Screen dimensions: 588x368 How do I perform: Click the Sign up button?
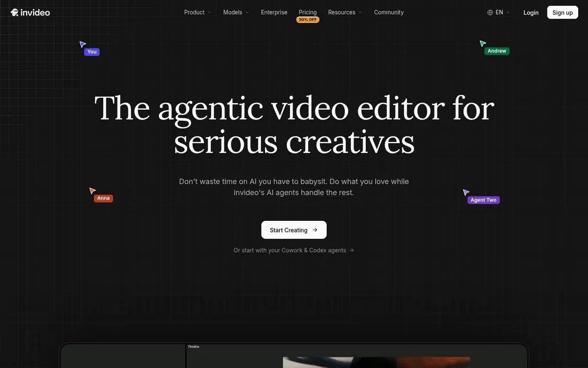[x=563, y=12]
